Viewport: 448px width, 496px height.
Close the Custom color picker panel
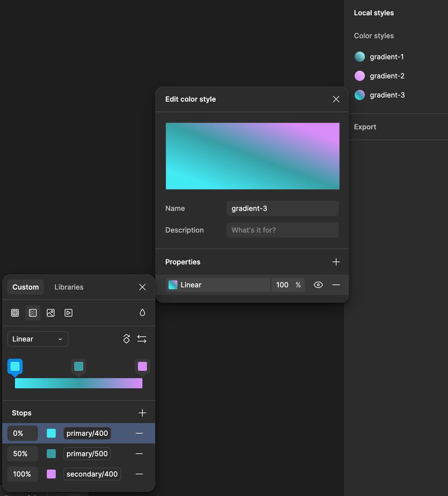pos(142,287)
